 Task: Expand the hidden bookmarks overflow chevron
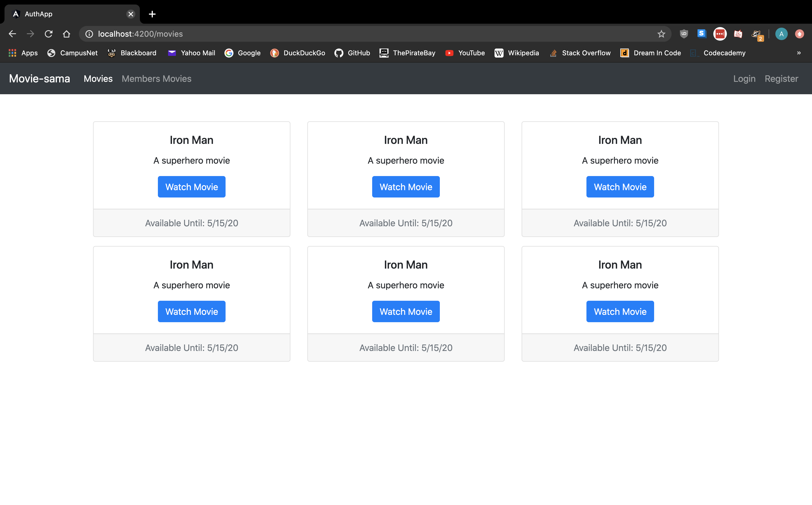[x=799, y=53]
